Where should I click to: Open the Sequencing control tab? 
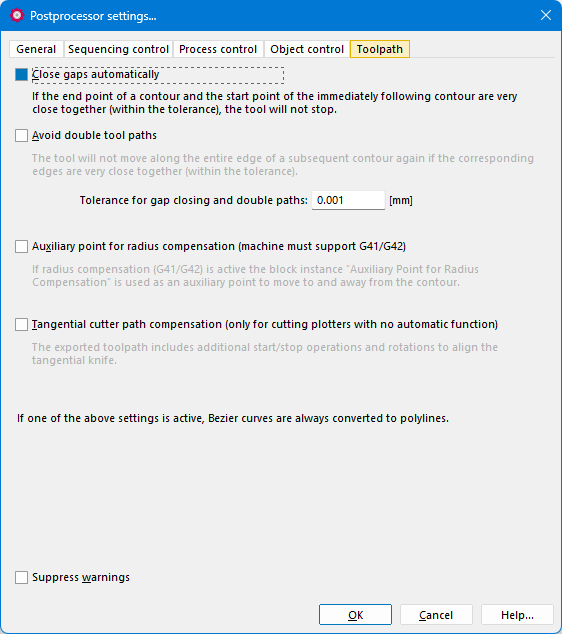click(x=118, y=49)
